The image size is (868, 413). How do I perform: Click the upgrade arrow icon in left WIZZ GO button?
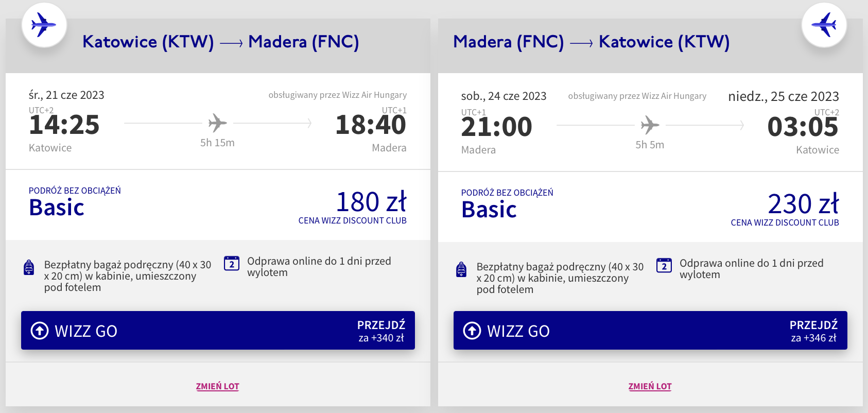[40, 331]
